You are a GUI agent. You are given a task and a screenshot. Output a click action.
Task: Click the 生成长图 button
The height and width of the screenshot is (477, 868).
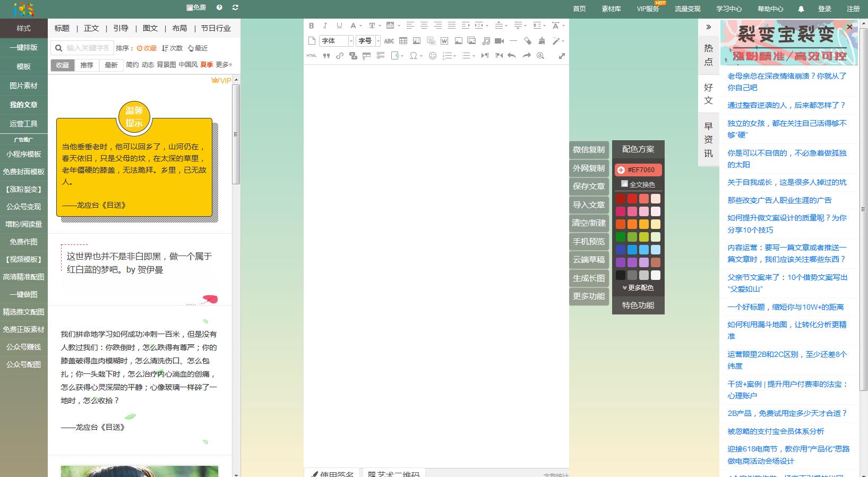point(589,278)
